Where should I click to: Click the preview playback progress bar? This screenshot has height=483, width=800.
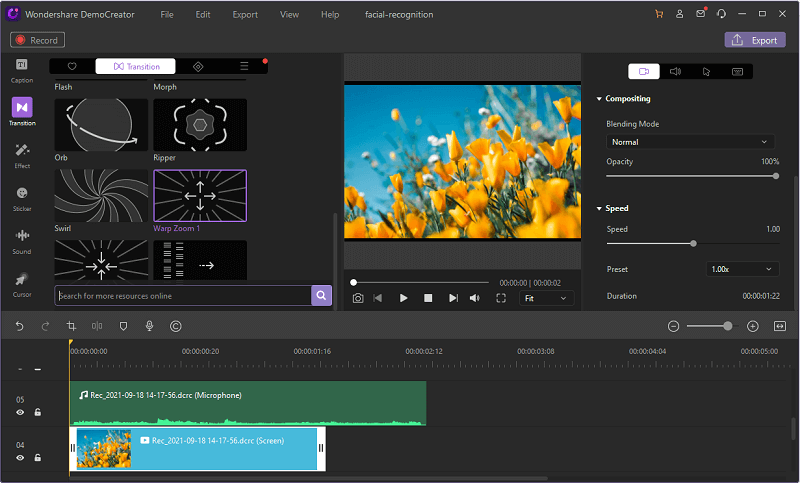[x=420, y=282]
